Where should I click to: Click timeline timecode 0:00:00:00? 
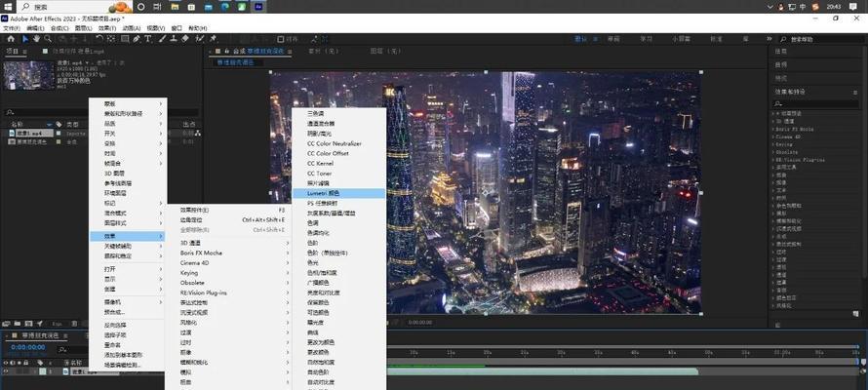click(27, 347)
